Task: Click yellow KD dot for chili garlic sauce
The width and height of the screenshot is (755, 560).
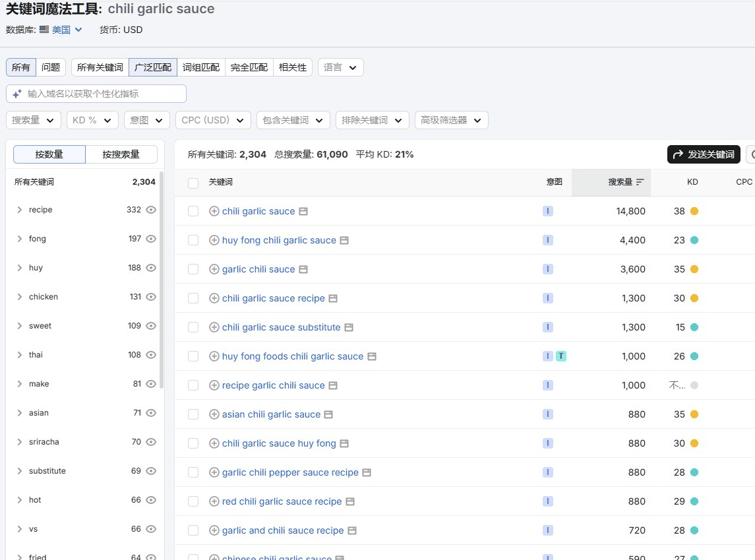Action: click(694, 211)
